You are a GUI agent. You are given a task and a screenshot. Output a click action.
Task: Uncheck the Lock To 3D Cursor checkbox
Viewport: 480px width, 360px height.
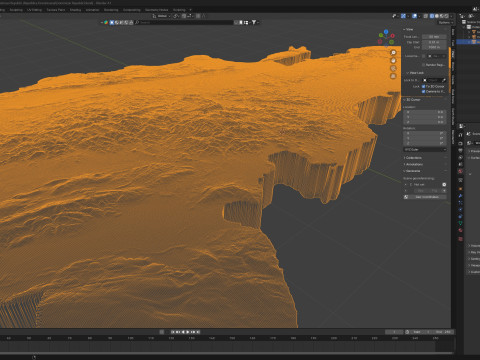[x=424, y=86]
